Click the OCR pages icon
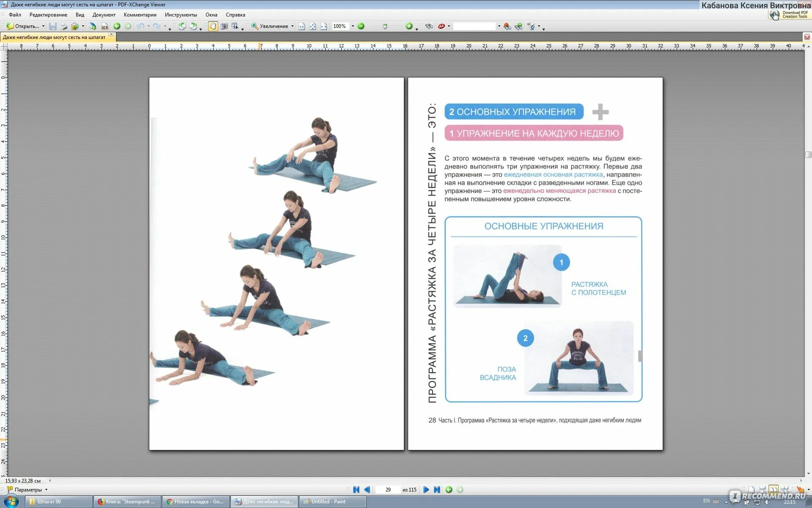This screenshot has height=508, width=812. pyautogui.click(x=104, y=26)
